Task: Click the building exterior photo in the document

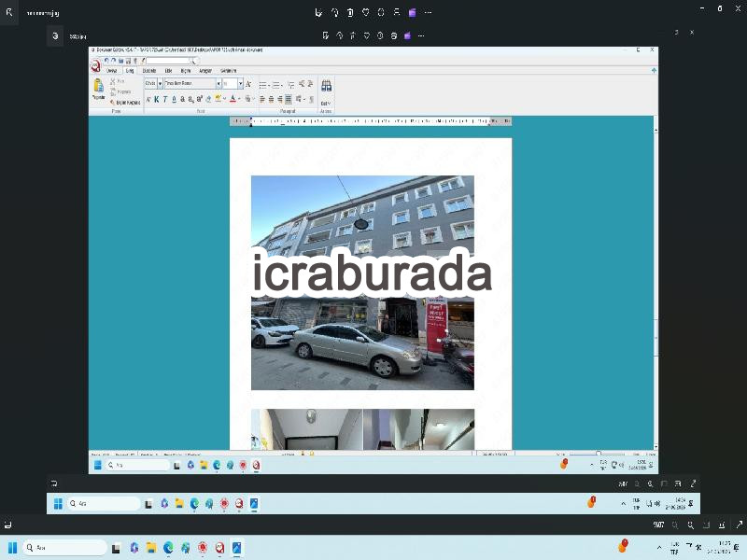Action: (362, 283)
